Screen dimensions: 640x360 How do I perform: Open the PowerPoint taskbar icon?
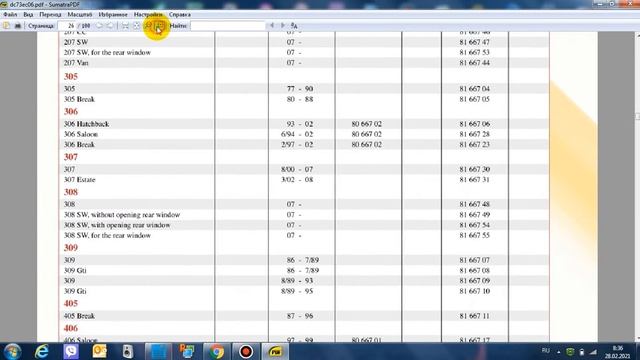[x=187, y=351]
